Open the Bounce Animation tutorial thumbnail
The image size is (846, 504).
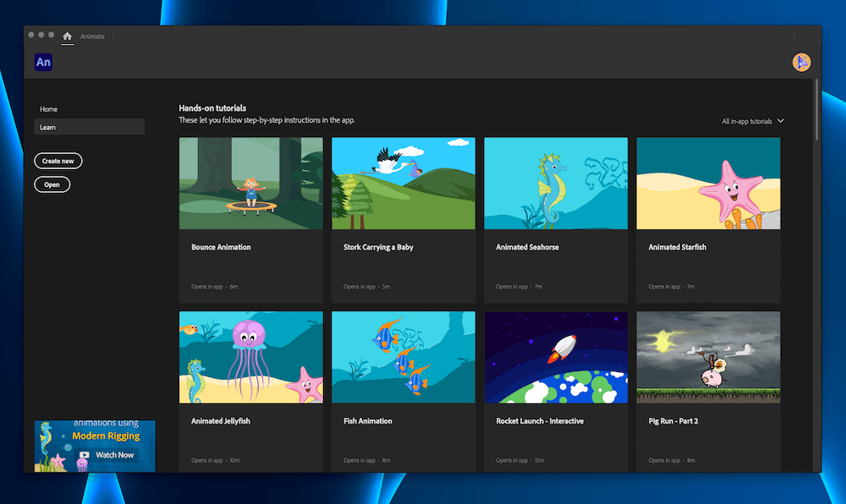click(251, 184)
